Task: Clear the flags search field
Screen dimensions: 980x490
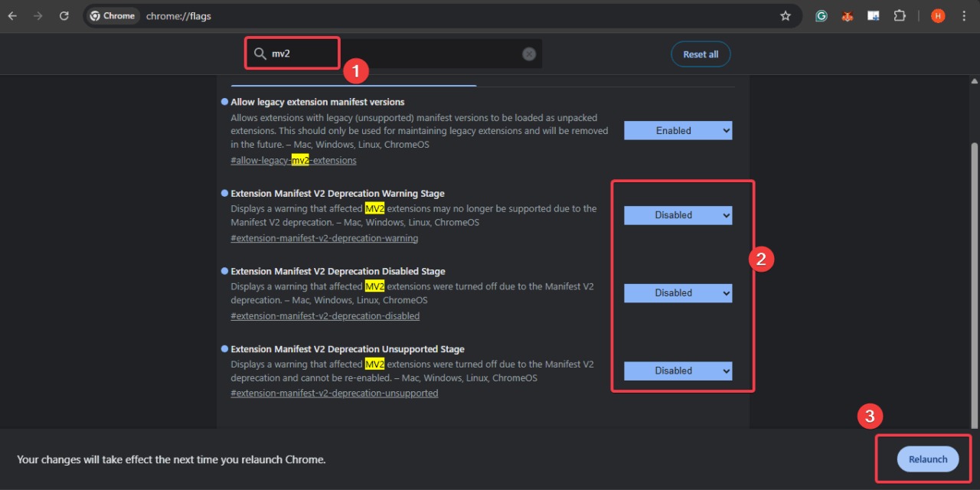Action: [529, 54]
